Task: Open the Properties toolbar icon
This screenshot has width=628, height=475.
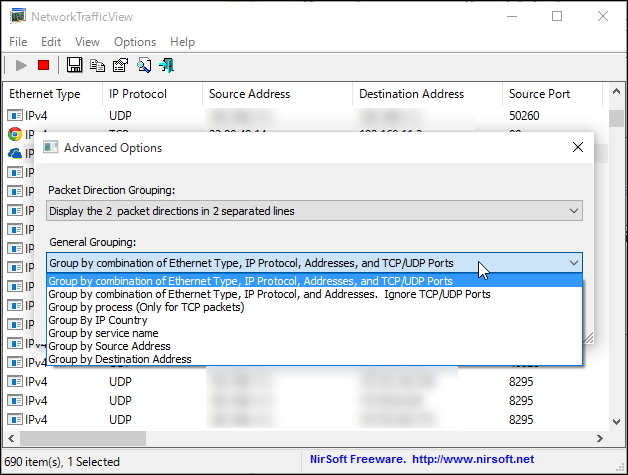Action: [120, 65]
